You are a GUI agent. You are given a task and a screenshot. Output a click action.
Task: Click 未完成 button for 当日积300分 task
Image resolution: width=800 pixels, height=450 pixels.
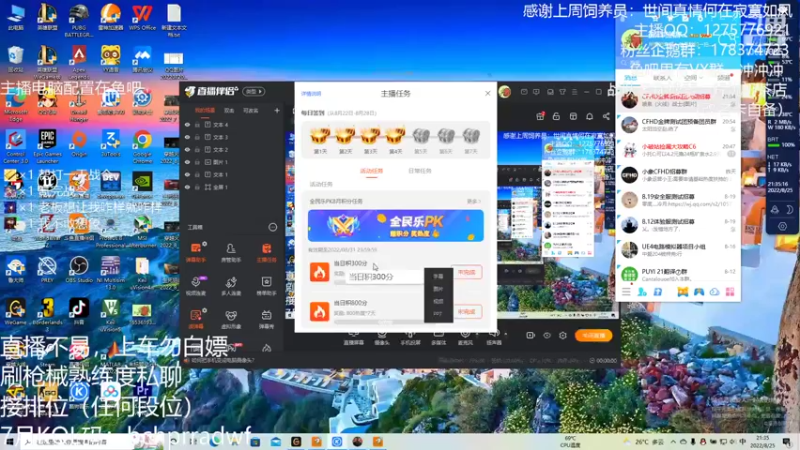[466, 272]
